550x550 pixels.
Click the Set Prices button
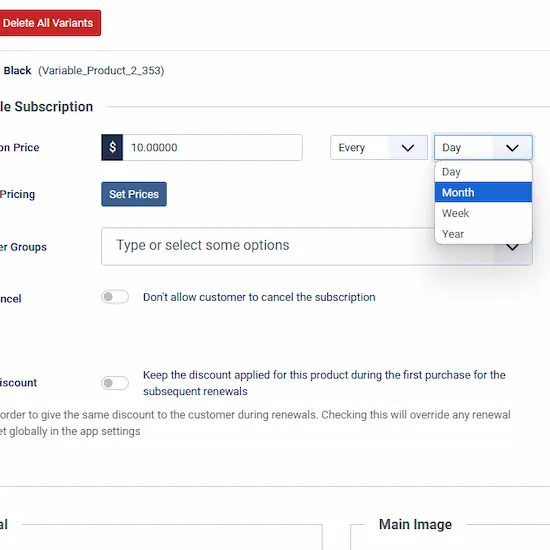tap(134, 194)
